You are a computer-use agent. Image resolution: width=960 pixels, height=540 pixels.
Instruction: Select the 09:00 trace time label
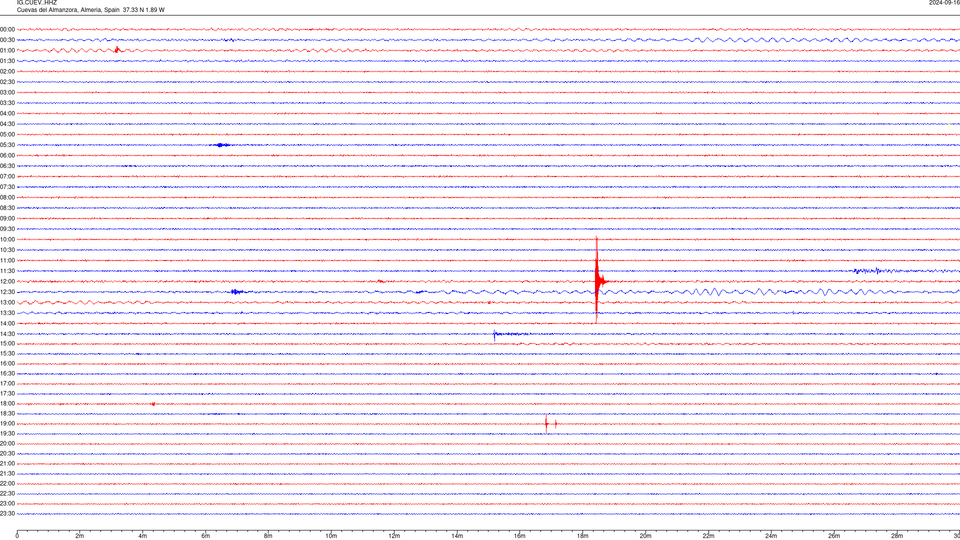pyautogui.click(x=7, y=219)
